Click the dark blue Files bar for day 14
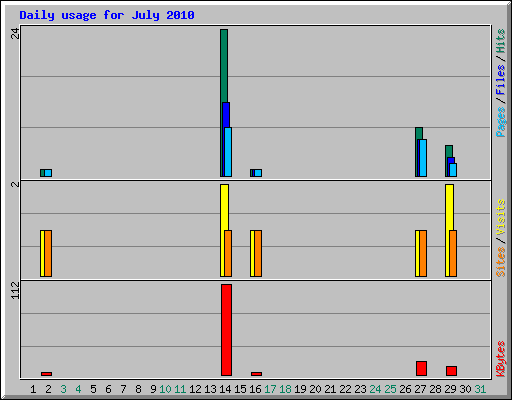The image size is (512, 400). click(226, 115)
